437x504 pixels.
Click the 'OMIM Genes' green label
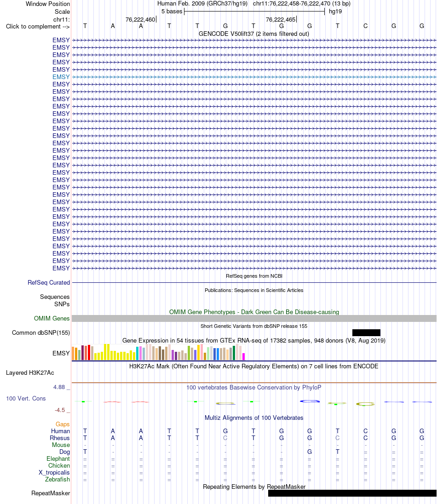click(52, 319)
